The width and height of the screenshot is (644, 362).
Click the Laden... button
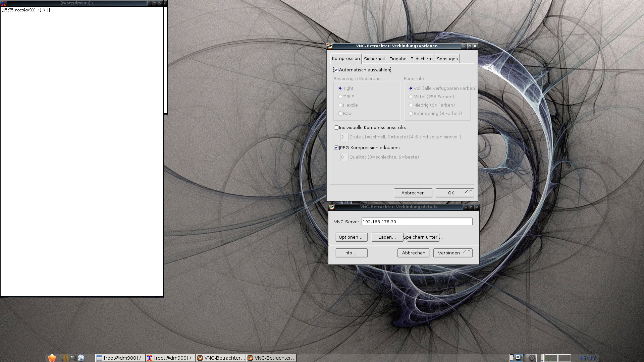pos(387,237)
